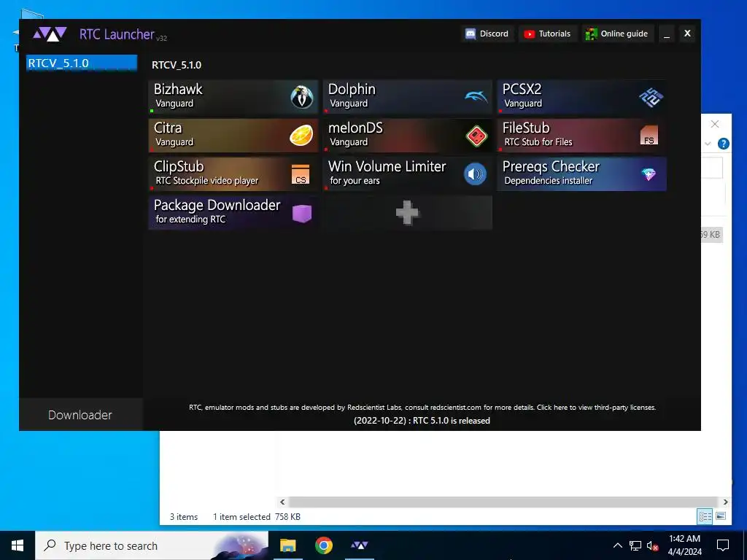Click the File Explorer help icon
Viewport: 747px width, 560px height.
tap(723, 144)
